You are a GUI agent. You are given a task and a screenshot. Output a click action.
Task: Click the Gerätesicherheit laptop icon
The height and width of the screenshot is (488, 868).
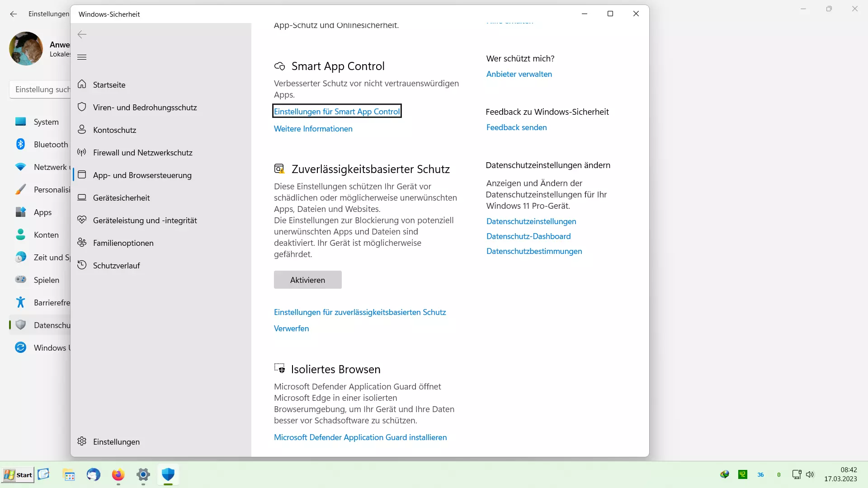(x=82, y=197)
